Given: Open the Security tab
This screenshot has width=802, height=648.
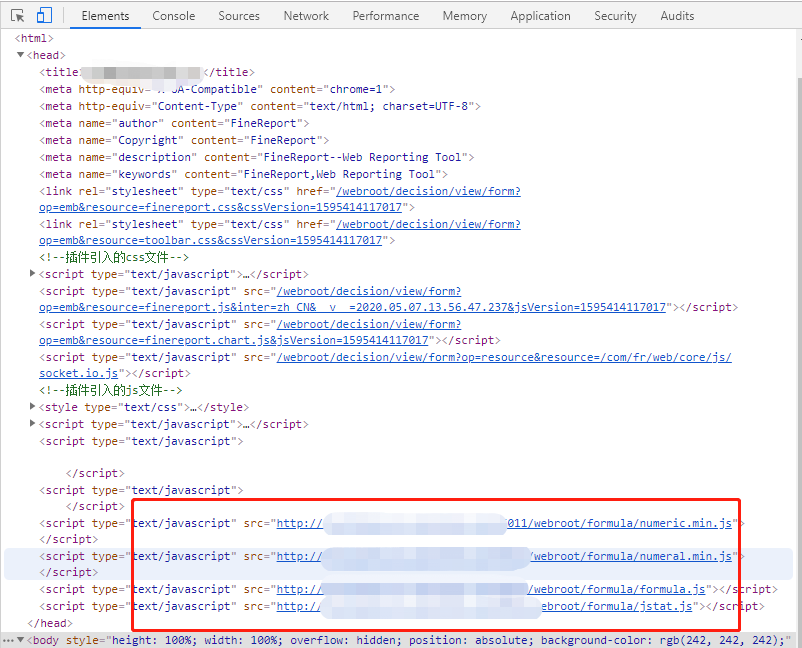Looking at the screenshot, I should pyautogui.click(x=615, y=16).
